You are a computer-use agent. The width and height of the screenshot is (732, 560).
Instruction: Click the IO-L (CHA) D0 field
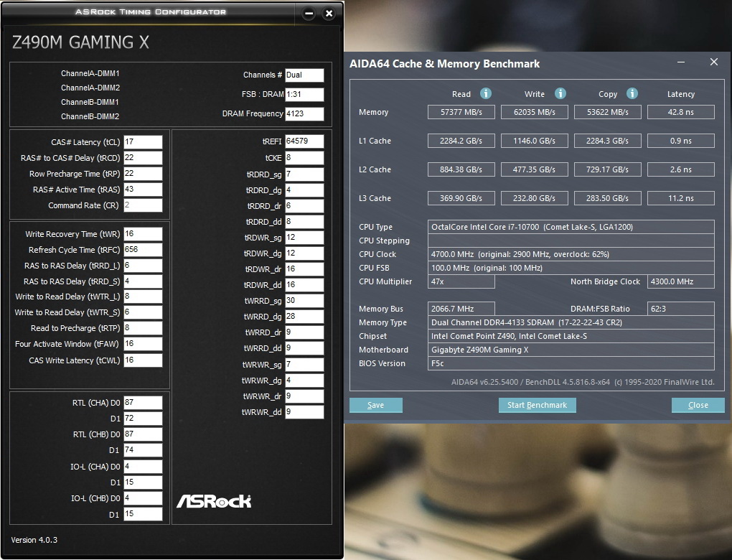coord(143,467)
